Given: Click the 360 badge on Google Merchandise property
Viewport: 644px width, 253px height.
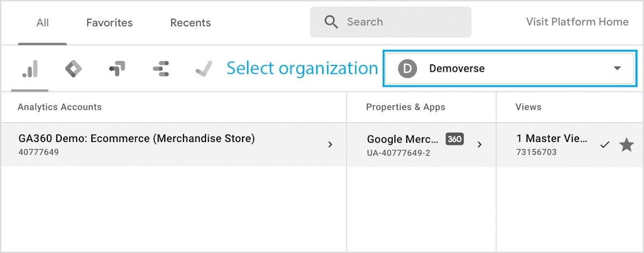Looking at the screenshot, I should pyautogui.click(x=455, y=139).
